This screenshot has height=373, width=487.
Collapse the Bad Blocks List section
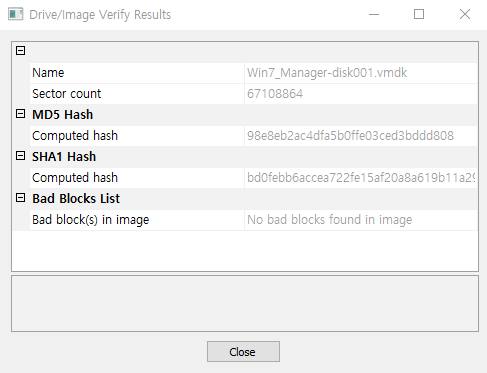click(20, 198)
